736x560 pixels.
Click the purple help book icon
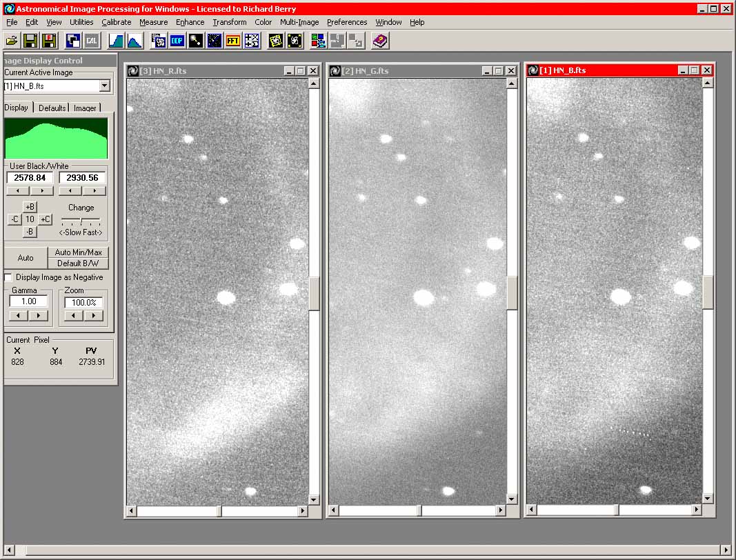click(379, 41)
